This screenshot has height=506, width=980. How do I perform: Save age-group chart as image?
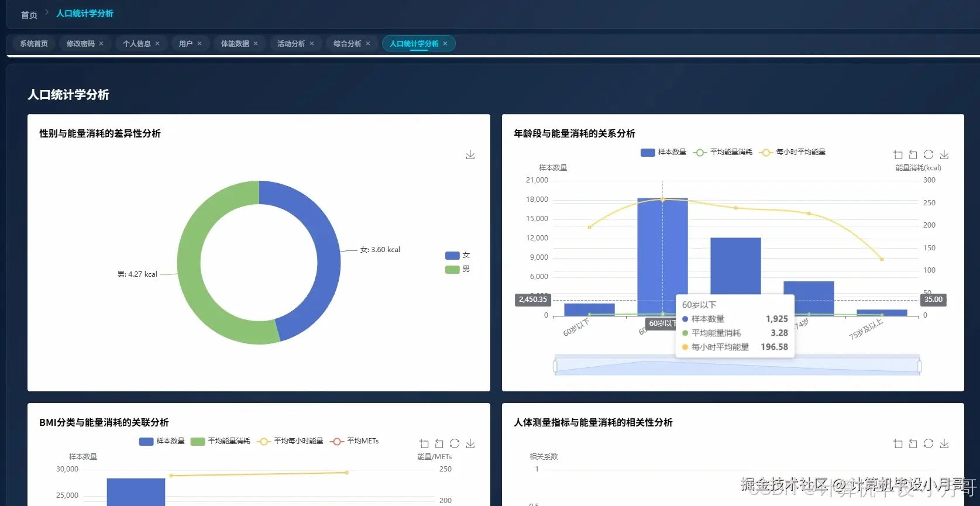pos(944,155)
